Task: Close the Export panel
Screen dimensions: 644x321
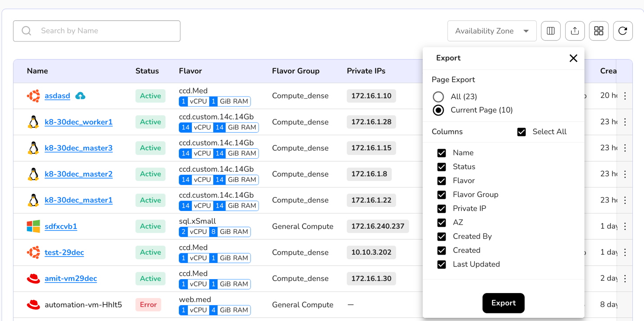Action: pyautogui.click(x=573, y=58)
